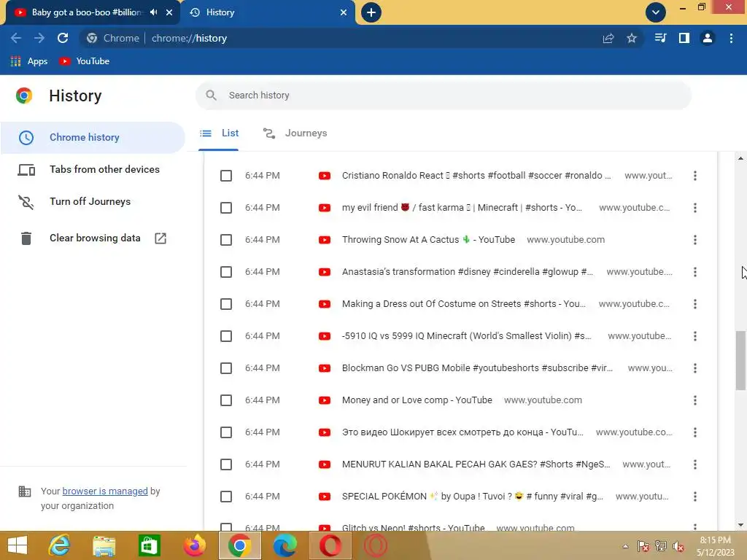Open the network status tray icon

(x=661, y=546)
